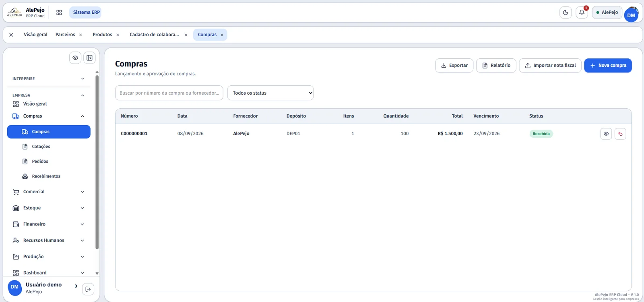Close the Cadastro de colabora... tab
The image size is (644, 302).
pyautogui.click(x=186, y=35)
